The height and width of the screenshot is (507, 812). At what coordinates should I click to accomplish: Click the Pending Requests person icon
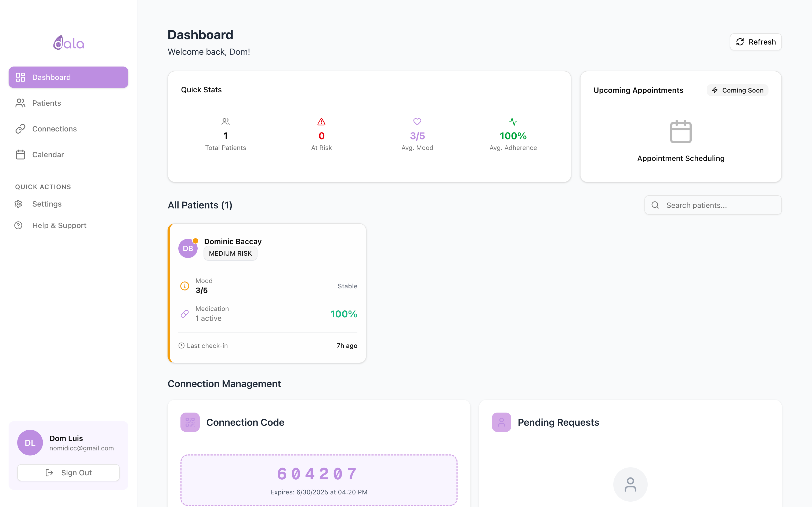tap(501, 422)
